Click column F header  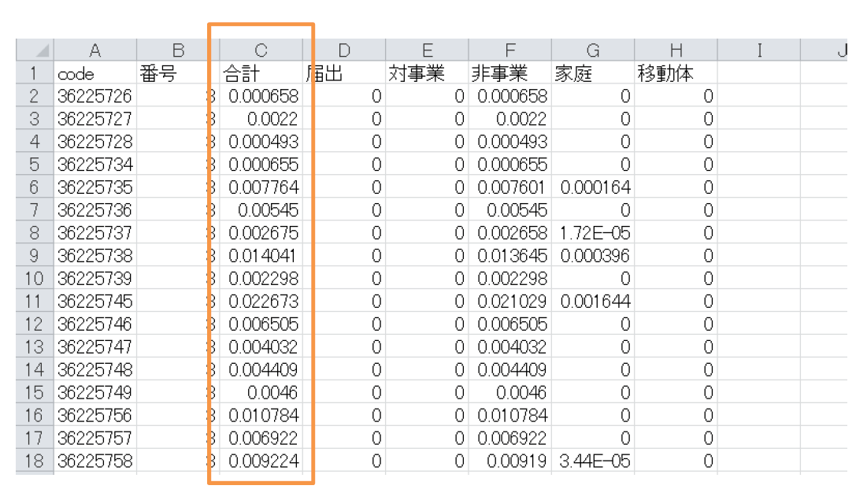pos(509,51)
